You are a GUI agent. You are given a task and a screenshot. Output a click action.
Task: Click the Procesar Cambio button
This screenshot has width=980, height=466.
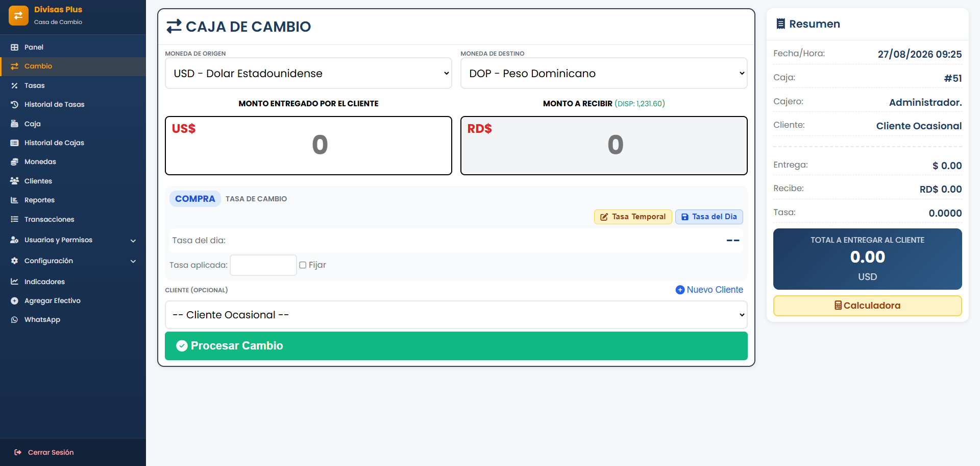[x=456, y=346]
